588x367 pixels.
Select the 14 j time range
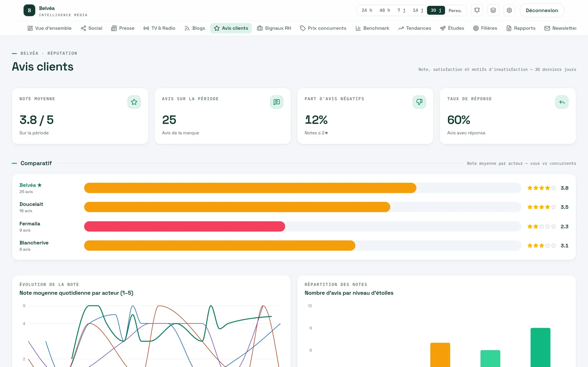point(418,10)
